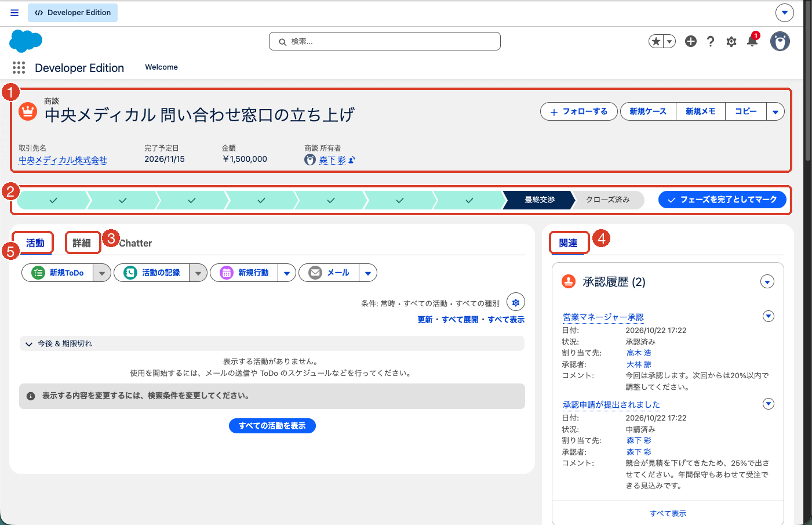Open the 高木 浩 assignee link
The width and height of the screenshot is (812, 525).
coord(639,353)
